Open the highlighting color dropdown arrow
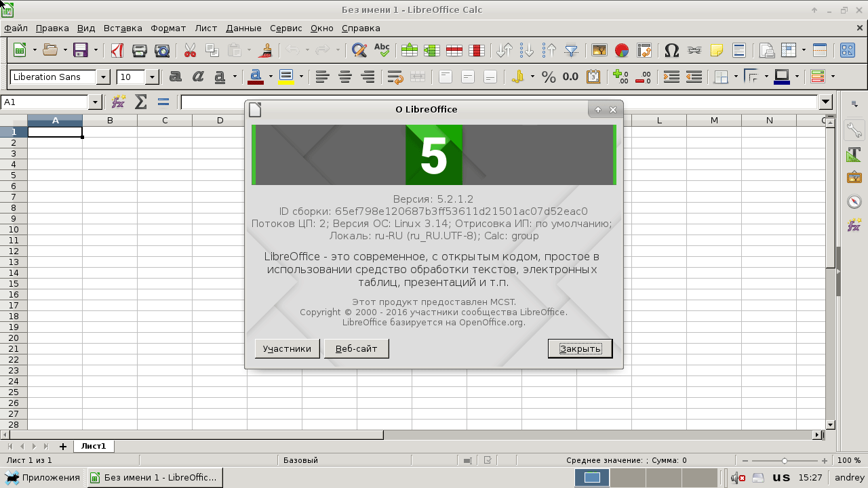This screenshot has height=488, width=868. [300, 77]
